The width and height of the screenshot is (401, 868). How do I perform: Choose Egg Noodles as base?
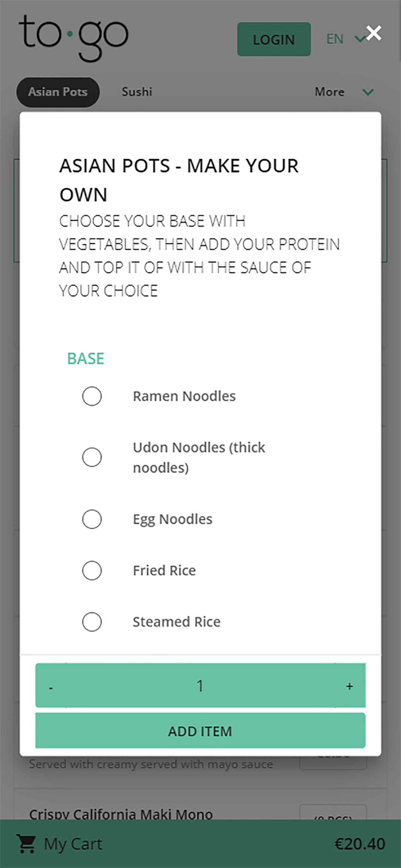pos(92,519)
